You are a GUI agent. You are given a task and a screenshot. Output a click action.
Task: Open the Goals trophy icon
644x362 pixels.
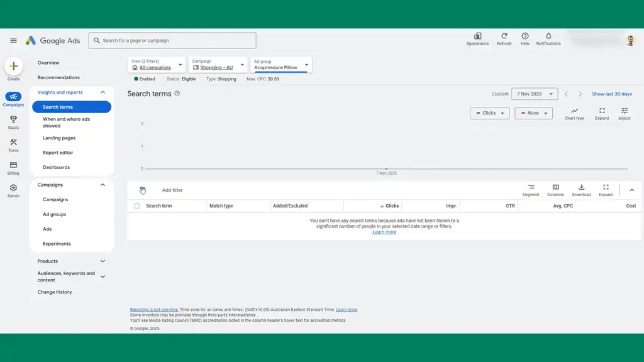pyautogui.click(x=13, y=119)
